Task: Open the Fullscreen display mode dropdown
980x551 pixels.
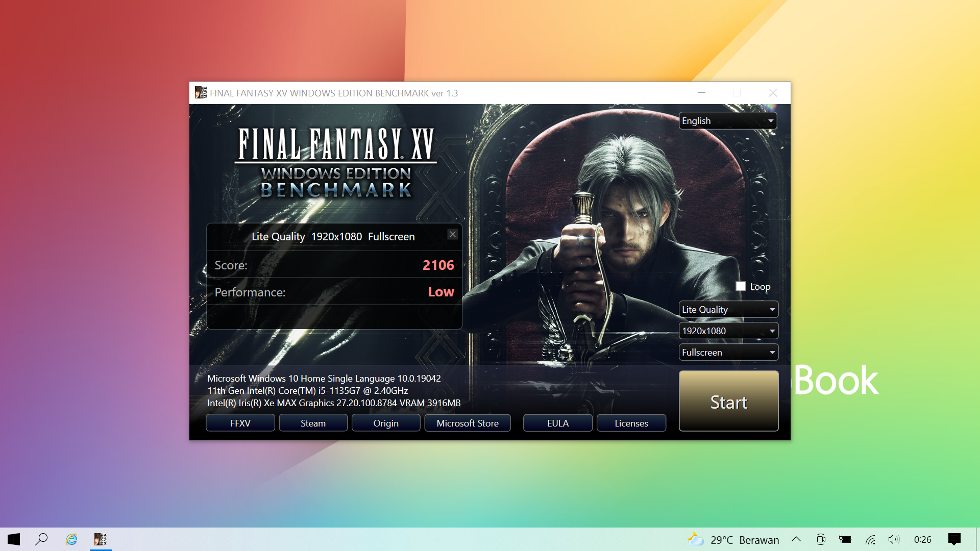Action: click(x=728, y=353)
